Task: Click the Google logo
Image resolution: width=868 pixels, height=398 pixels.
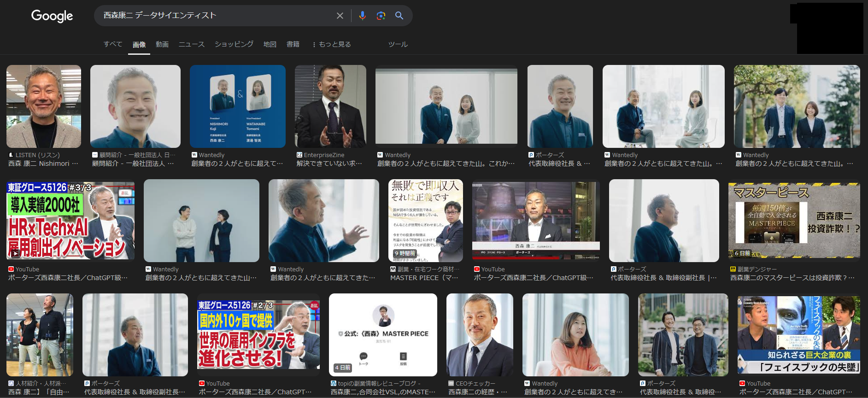Action: click(52, 16)
